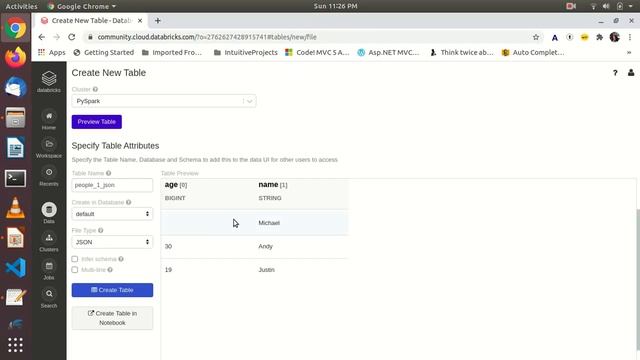Click the Justin cell
Screen dimensions: 640x360
pos(267,270)
